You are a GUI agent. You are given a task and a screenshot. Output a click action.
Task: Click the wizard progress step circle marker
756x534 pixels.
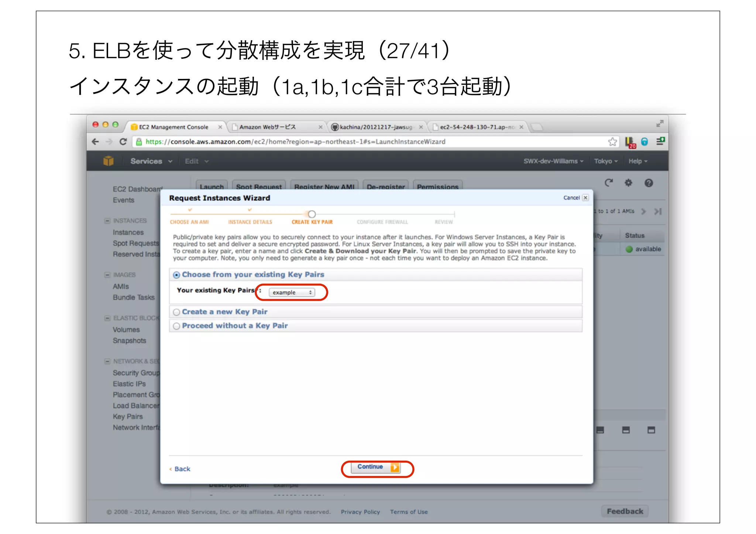pos(312,214)
